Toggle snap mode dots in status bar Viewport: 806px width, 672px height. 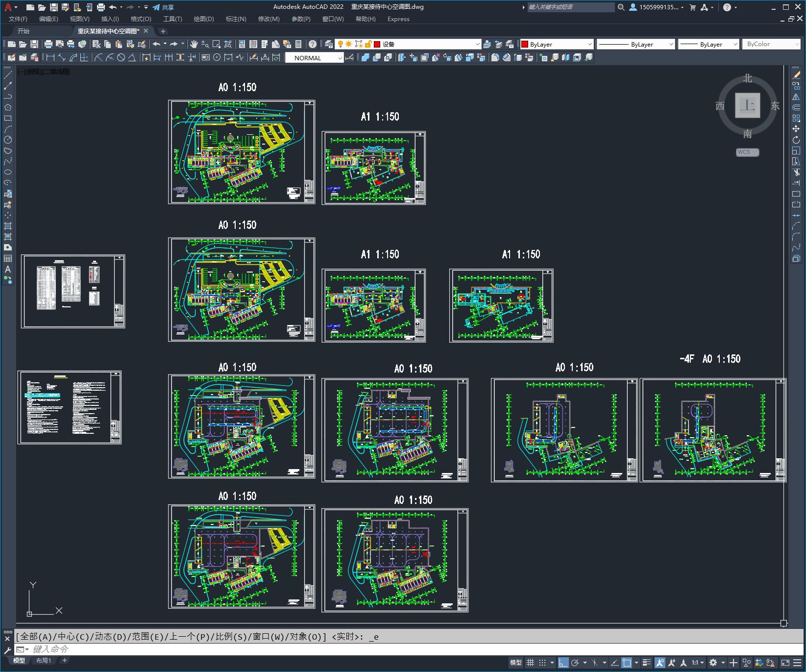point(542,663)
